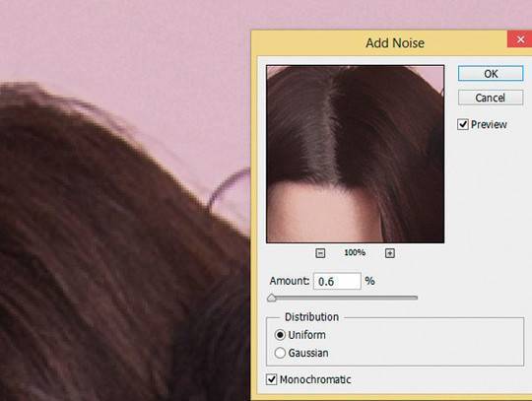Zoom in the noise preview with plus icon
This screenshot has height=401, width=532.
(x=390, y=253)
